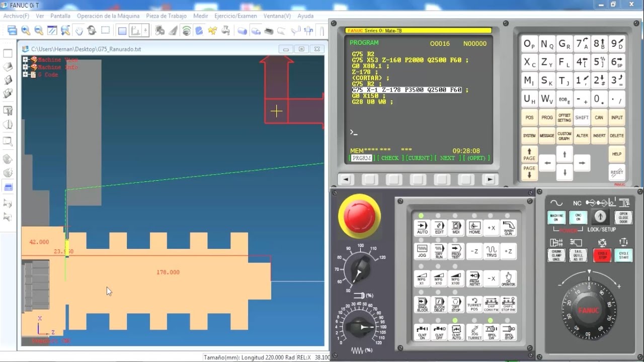Toggle PROG TEST mode key

tap(456, 251)
